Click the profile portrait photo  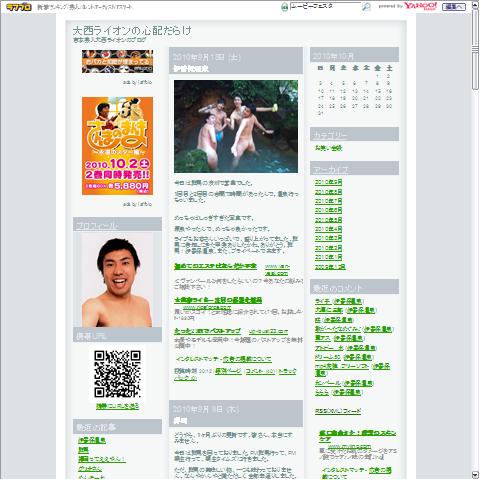tap(117, 280)
